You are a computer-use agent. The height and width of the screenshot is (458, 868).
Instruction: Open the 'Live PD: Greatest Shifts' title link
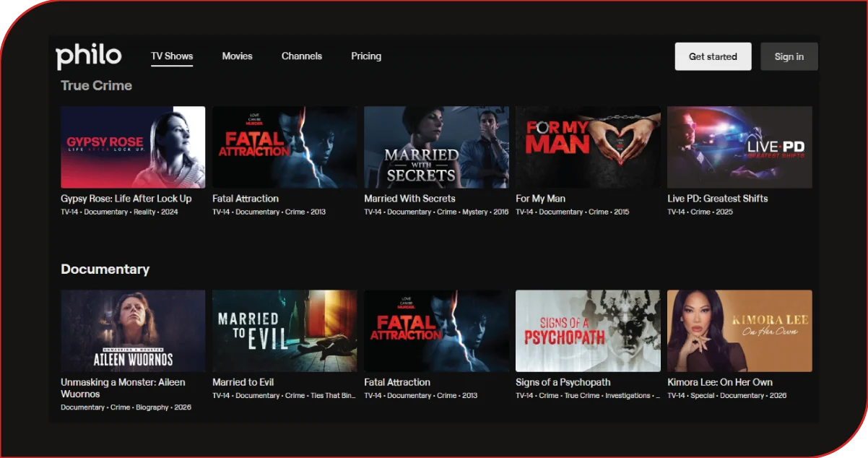tap(718, 199)
